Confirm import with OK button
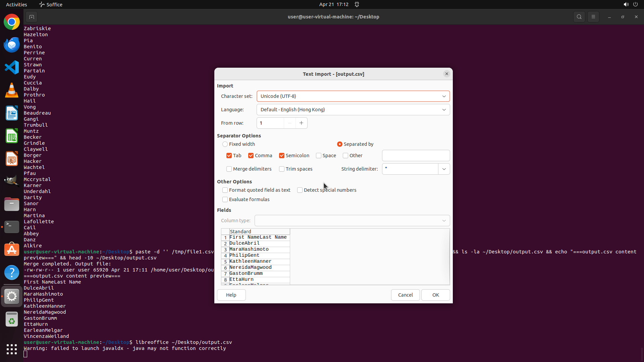 click(x=435, y=295)
